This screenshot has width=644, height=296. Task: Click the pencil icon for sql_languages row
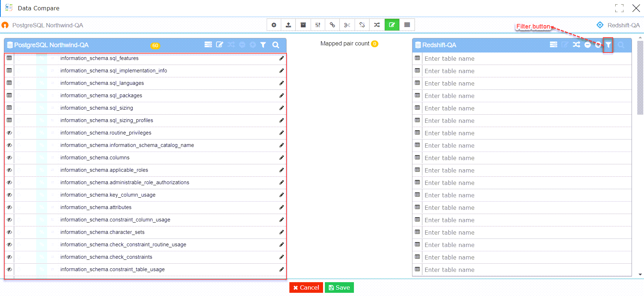point(282,83)
